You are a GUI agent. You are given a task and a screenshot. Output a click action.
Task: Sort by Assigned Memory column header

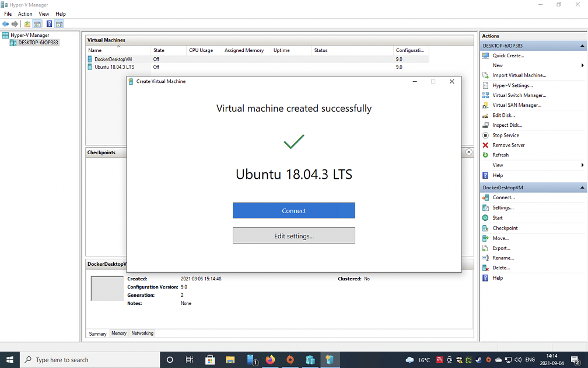tap(246, 50)
